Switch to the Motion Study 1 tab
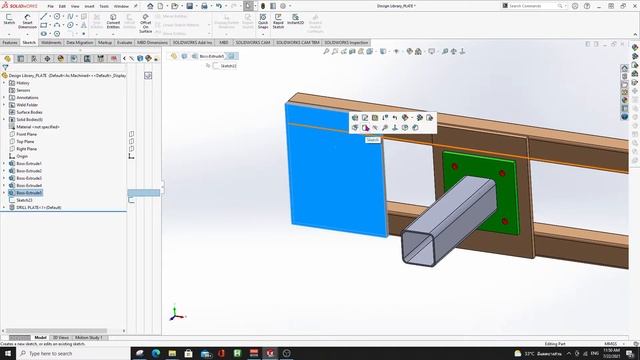The height and width of the screenshot is (360, 640). [x=88, y=338]
